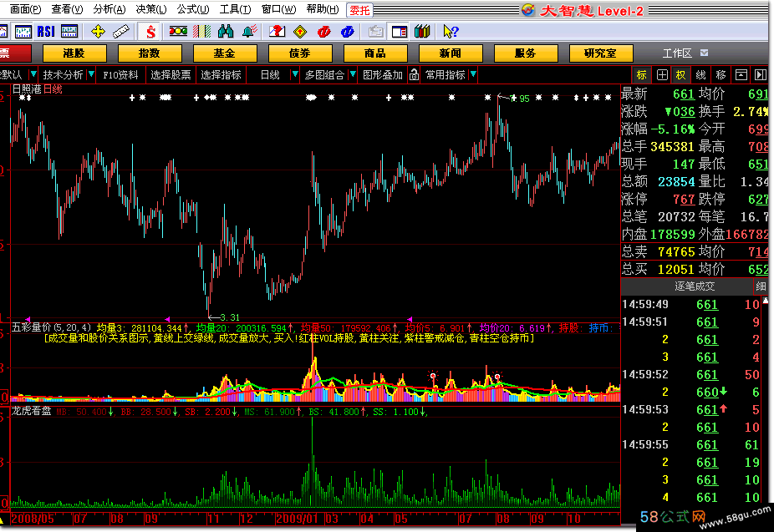
Task: Click the yellow diamond arrow icon
Action: (x=300, y=32)
